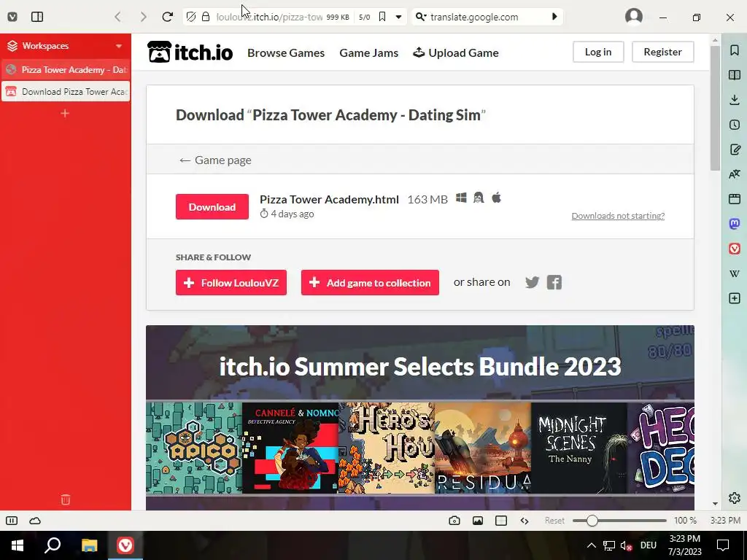Screen dimensions: 747x560
Task: Bookmark this page from address bar
Action: [x=382, y=17]
